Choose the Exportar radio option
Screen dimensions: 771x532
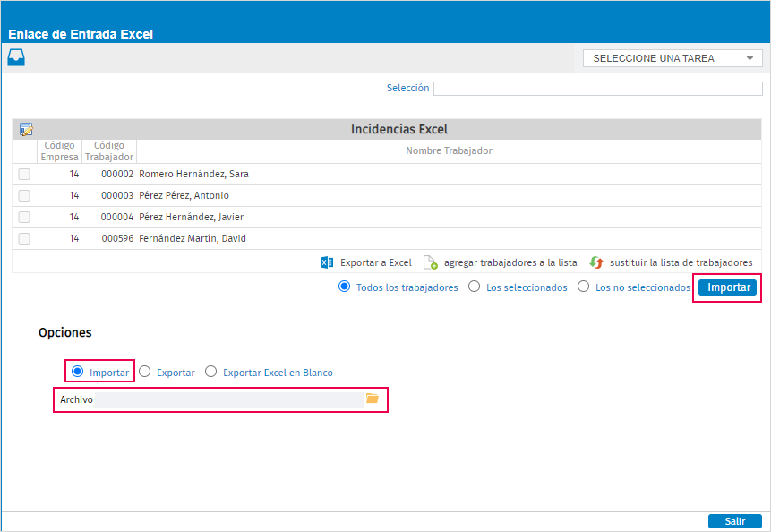144,372
